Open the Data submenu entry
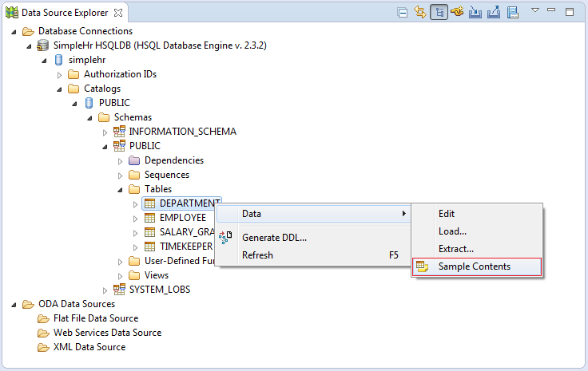588x371 pixels. 313,214
